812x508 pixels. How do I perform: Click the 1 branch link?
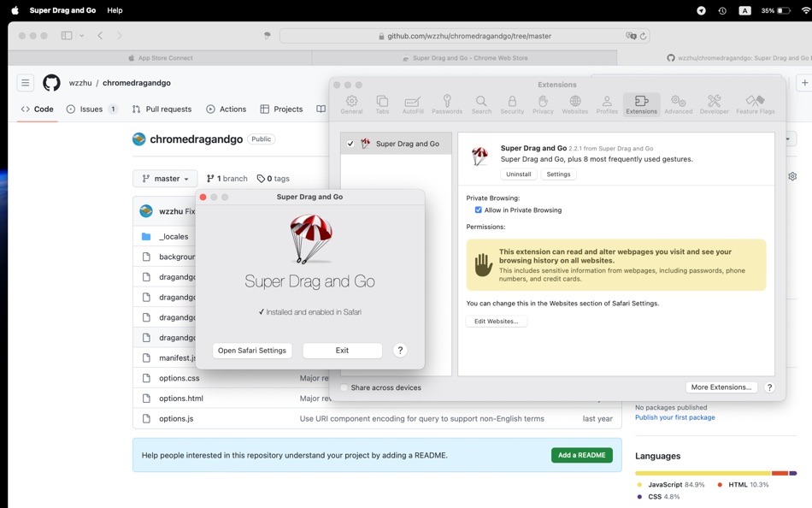[x=227, y=179]
